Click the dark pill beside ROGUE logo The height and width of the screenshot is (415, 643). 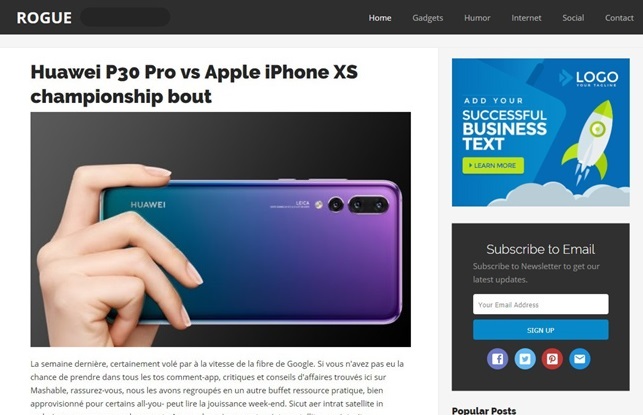point(125,17)
